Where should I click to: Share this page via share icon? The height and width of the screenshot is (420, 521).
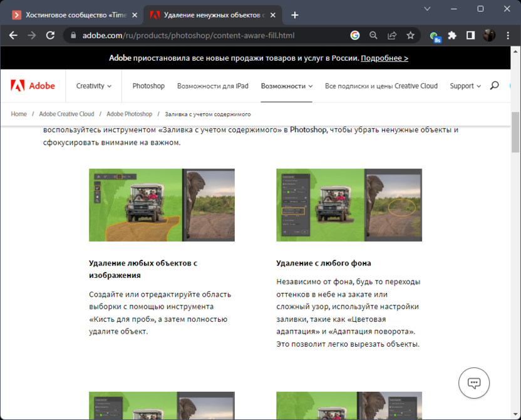[392, 35]
